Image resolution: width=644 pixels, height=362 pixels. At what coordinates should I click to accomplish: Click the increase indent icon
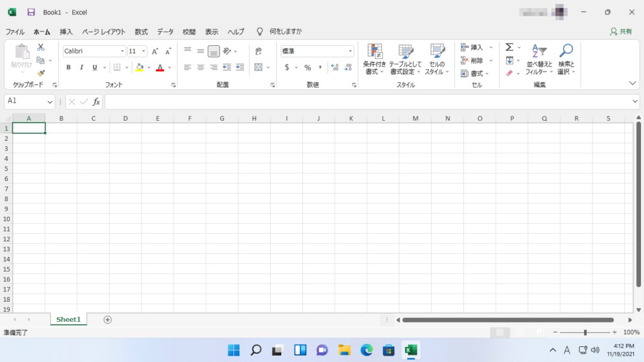(x=240, y=68)
